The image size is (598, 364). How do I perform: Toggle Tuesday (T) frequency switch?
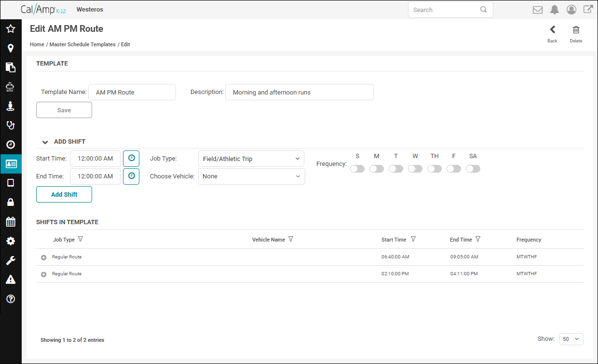point(396,169)
